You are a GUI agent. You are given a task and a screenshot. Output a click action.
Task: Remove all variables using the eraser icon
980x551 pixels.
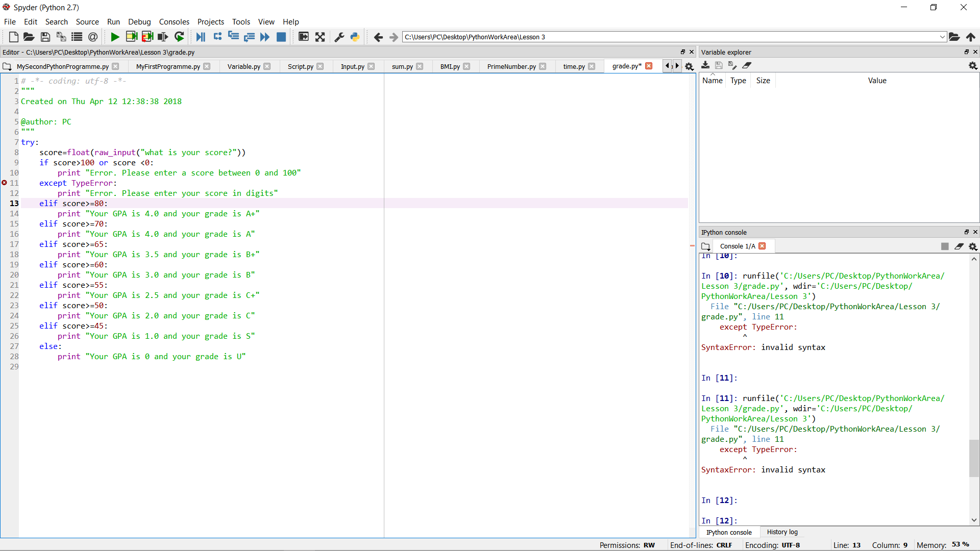coord(747,65)
